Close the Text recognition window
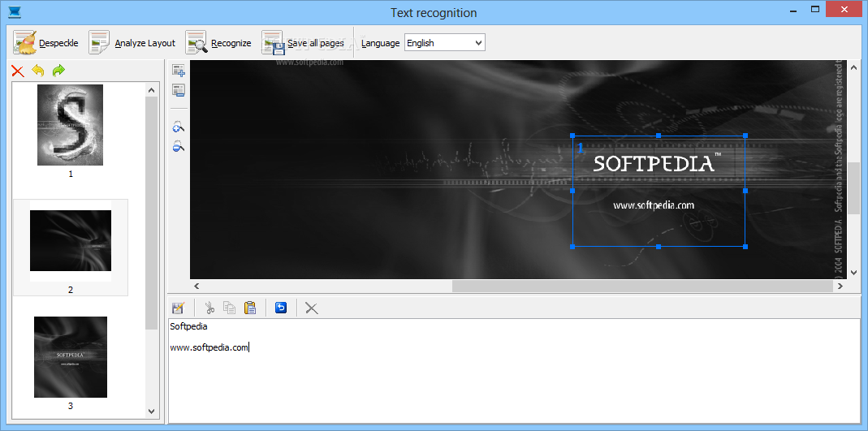The width and height of the screenshot is (868, 431). pos(844,10)
